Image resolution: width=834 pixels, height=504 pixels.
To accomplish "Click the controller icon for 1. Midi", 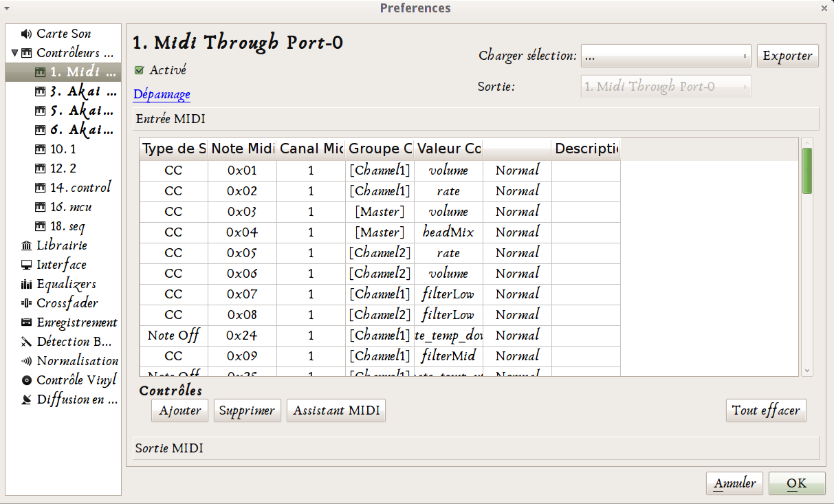I will click(x=40, y=72).
